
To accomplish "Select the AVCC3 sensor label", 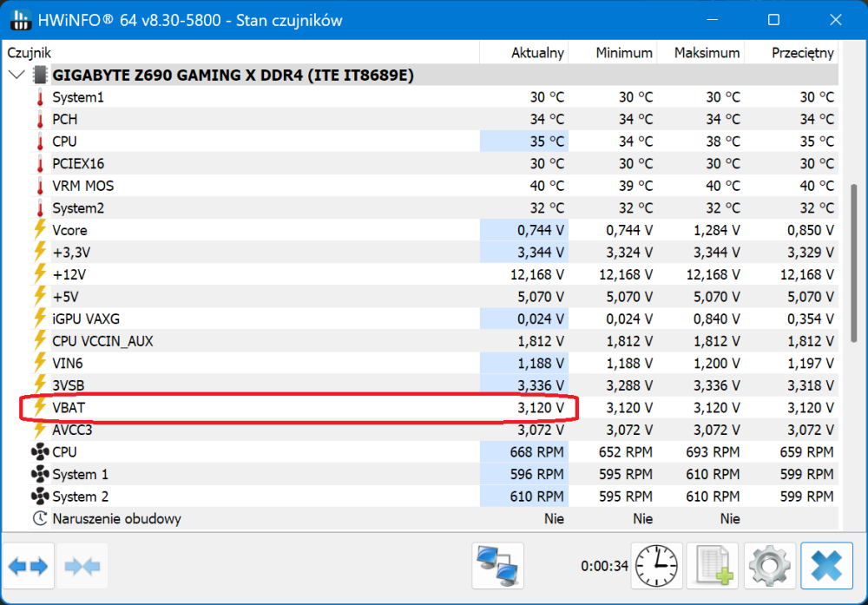I will point(73,430).
